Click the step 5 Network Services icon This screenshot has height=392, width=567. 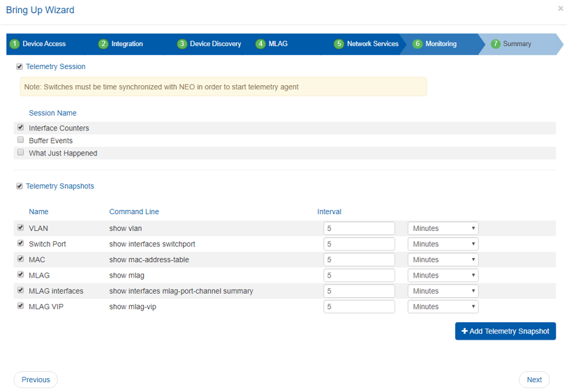339,44
